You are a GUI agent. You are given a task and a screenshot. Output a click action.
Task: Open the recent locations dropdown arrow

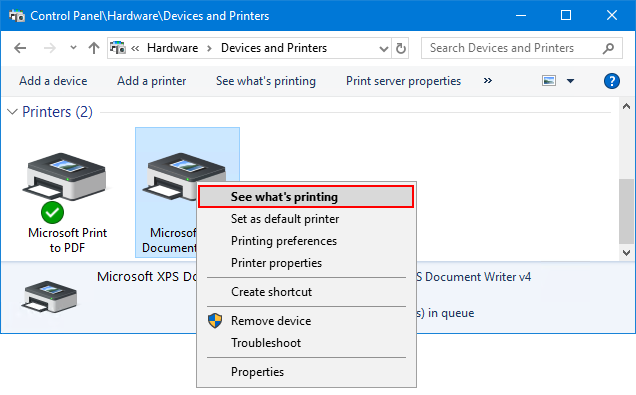73,48
